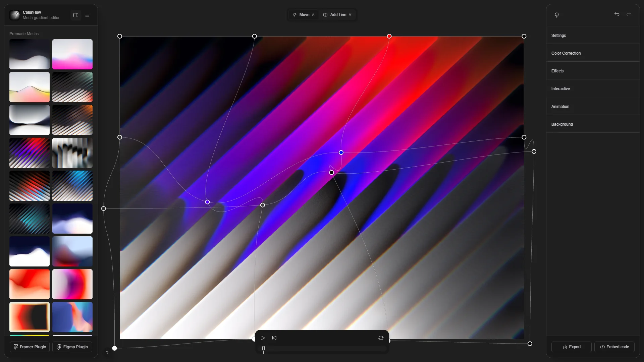This screenshot has width=644, height=362.
Task: Choose the orange-framed dark rectangle mesh
Action: click(30, 317)
